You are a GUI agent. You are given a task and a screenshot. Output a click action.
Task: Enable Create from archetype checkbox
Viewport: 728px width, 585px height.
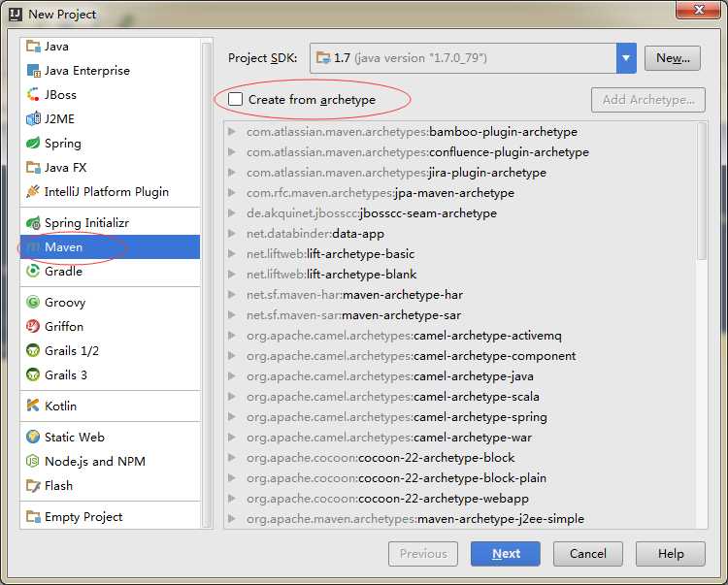coord(236,99)
